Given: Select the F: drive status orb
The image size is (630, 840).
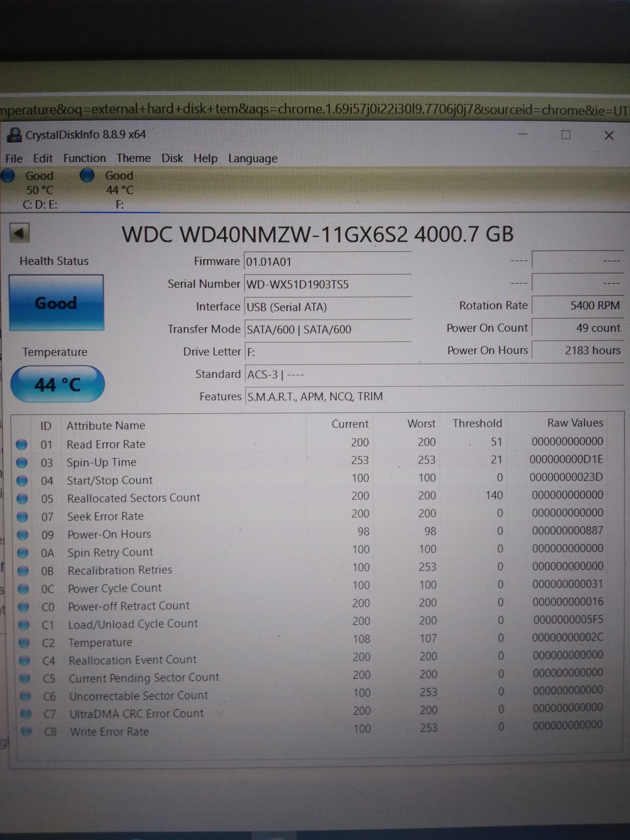Looking at the screenshot, I should [x=87, y=175].
